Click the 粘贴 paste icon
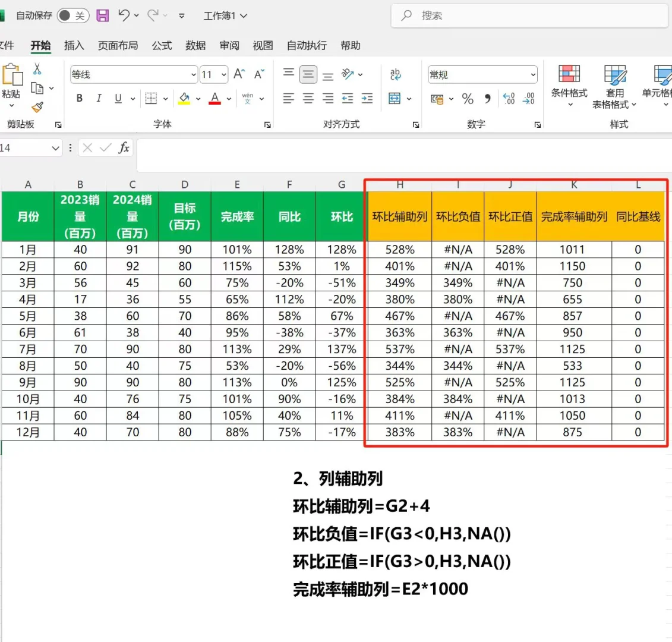Viewport: 672px width, 642px height. [12, 75]
